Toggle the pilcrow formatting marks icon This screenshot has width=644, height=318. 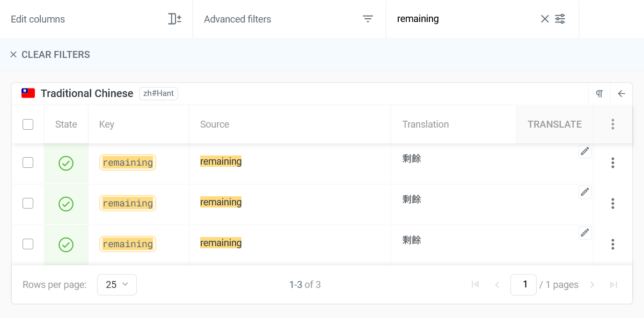click(x=599, y=94)
